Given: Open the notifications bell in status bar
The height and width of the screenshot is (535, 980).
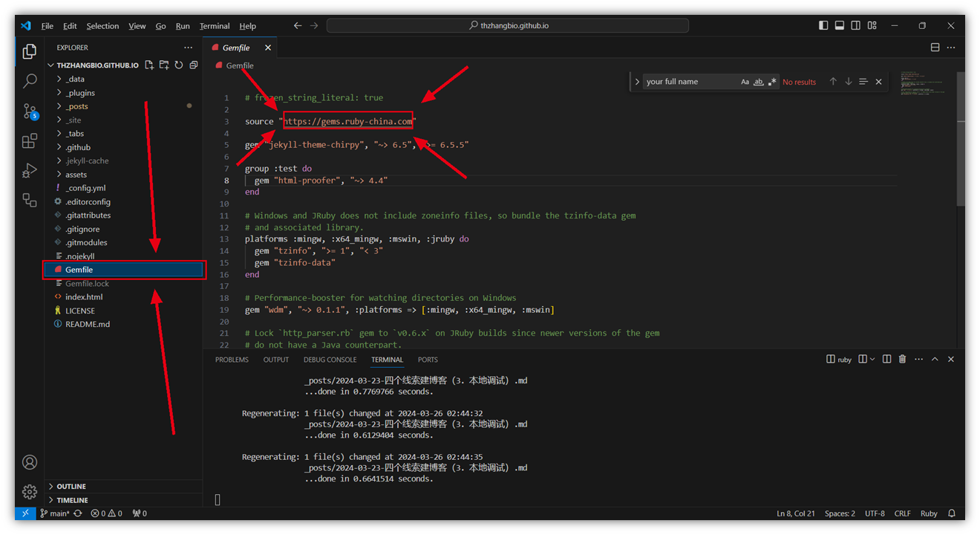Looking at the screenshot, I should point(952,513).
